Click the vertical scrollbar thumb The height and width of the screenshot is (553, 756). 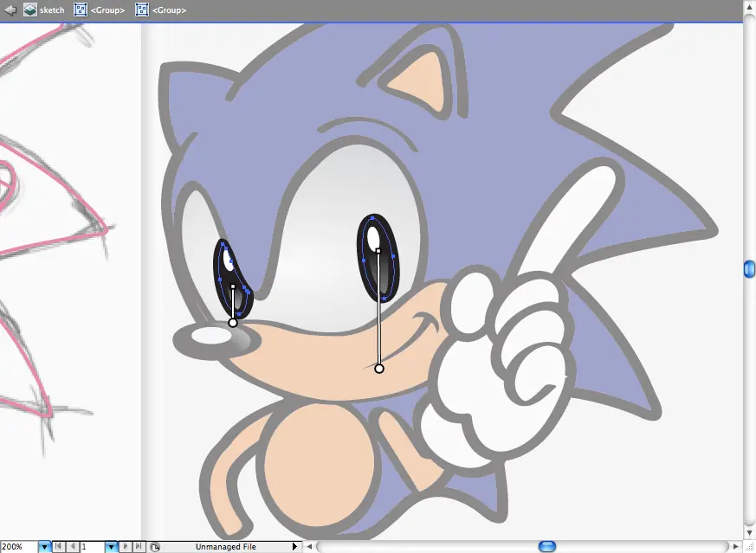[749, 269]
